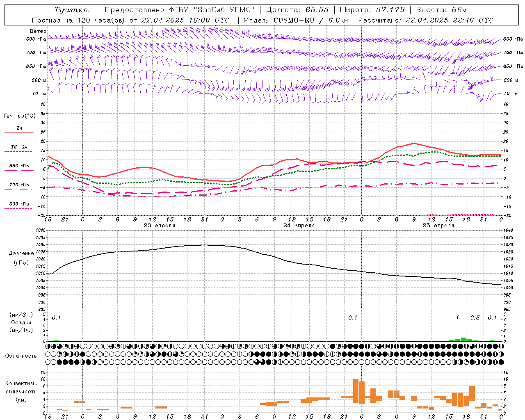Click the "Высота: 66м" header field
Viewport: 525px width, 420px height.
click(441, 10)
